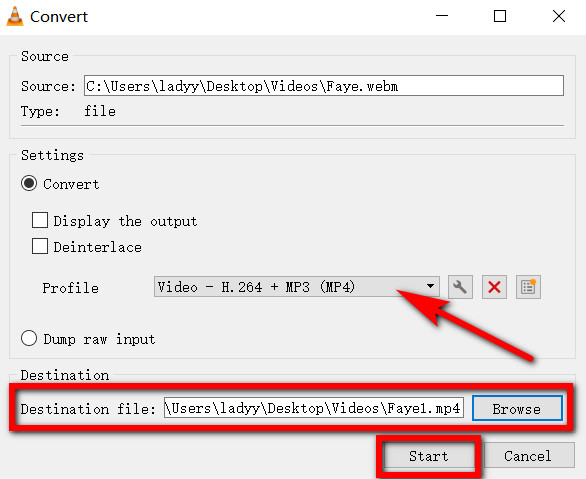Click the 'file' type value text
Viewport: 586px width, 479px height.
coord(100,111)
